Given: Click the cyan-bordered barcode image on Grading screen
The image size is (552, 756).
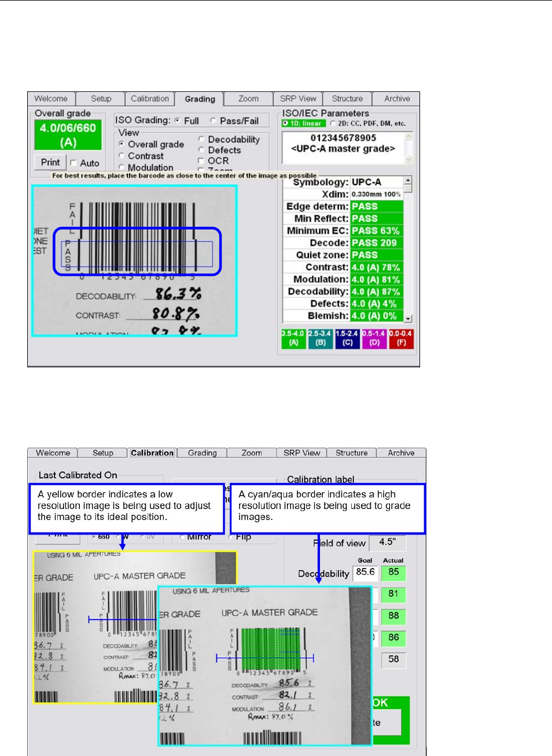Looking at the screenshot, I should tap(134, 261).
